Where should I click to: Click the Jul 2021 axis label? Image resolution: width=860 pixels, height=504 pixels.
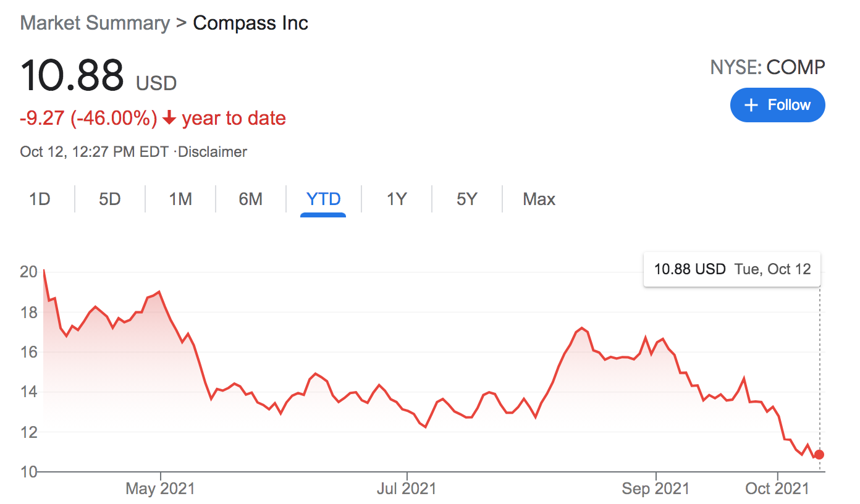[x=406, y=489]
